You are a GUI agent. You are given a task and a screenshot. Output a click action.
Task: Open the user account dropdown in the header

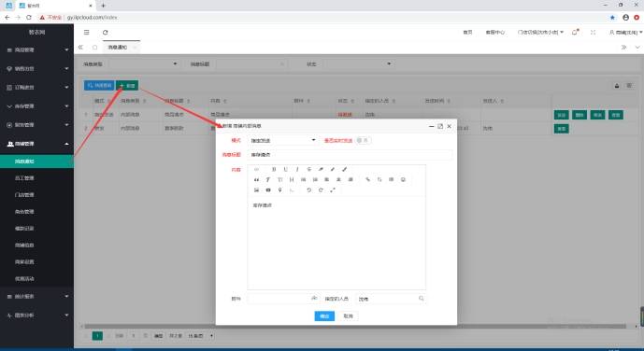click(626, 32)
